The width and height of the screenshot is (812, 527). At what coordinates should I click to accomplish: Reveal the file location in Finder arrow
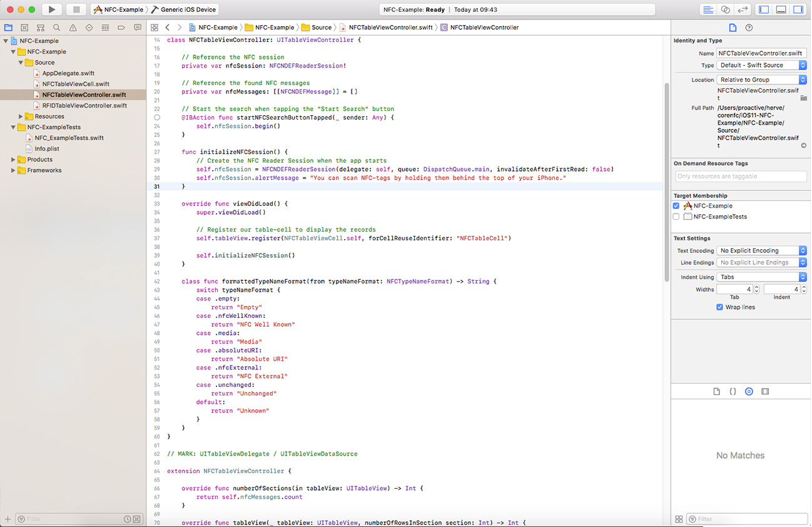click(x=804, y=145)
